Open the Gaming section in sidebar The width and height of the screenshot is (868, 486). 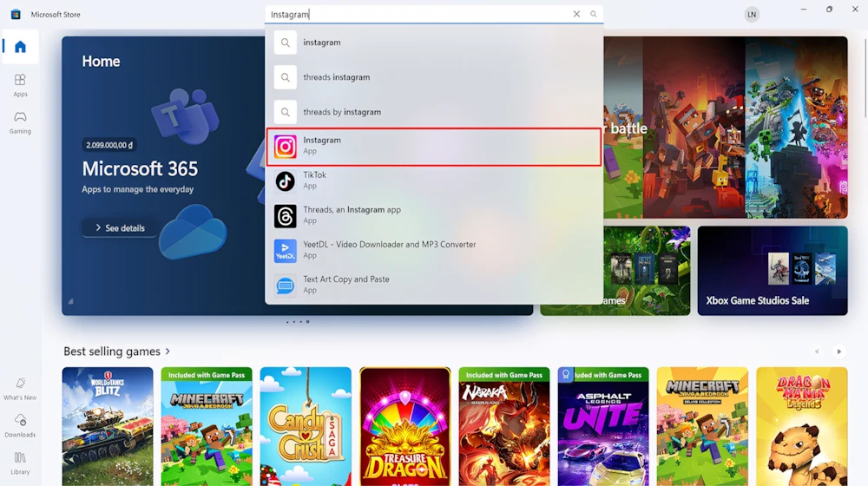21,123
